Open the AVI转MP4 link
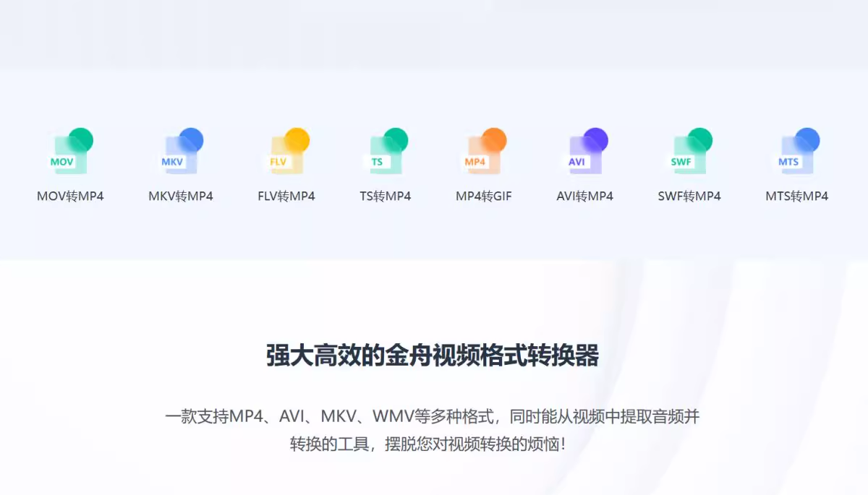The width and height of the screenshot is (868, 495). coord(585,196)
